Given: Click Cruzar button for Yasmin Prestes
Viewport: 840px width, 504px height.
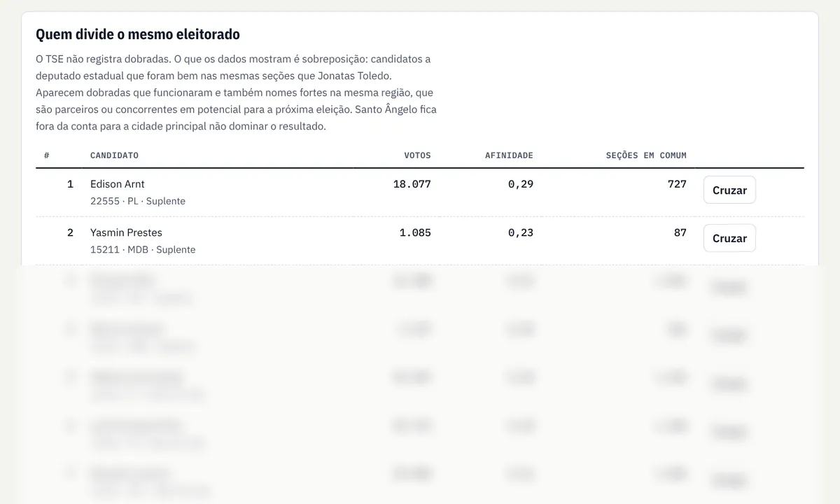Looking at the screenshot, I should pyautogui.click(x=729, y=238).
